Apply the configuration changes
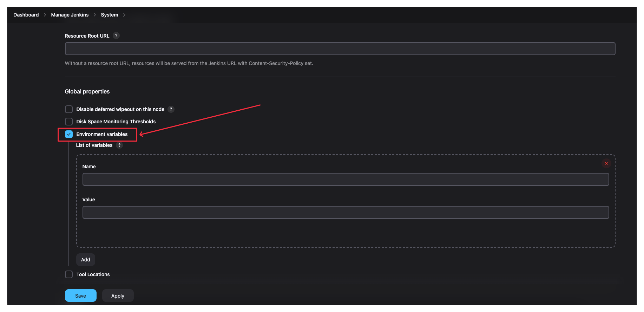The width and height of the screenshot is (644, 312). coord(118,295)
